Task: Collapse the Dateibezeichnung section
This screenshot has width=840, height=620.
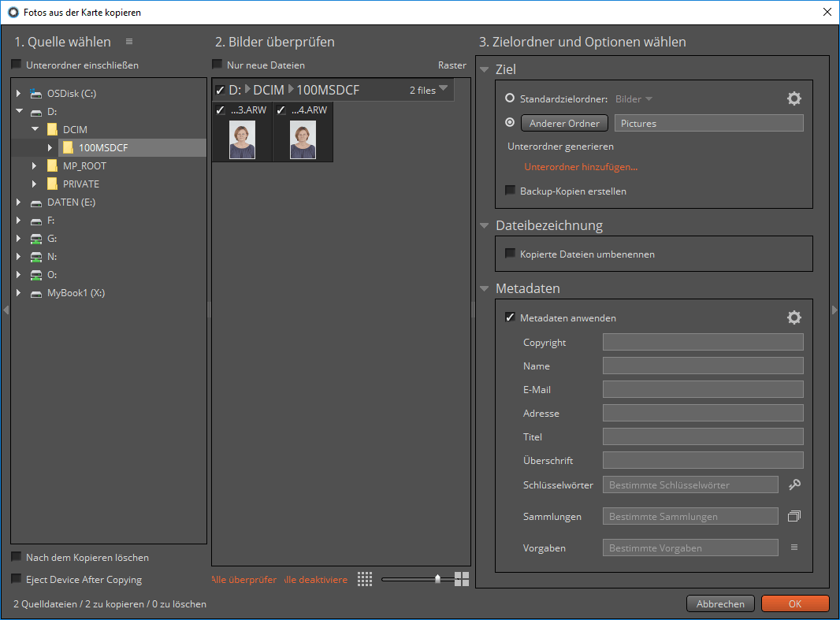Action: [485, 225]
